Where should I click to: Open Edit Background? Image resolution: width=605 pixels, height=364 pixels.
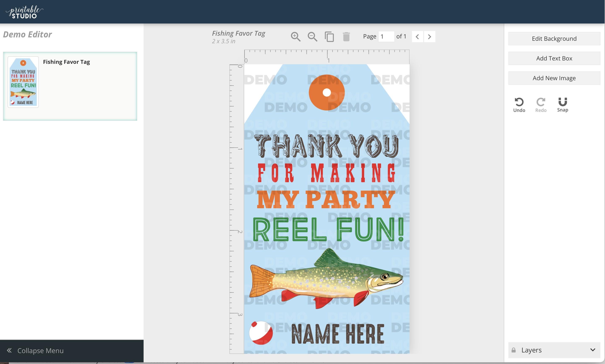(x=554, y=38)
